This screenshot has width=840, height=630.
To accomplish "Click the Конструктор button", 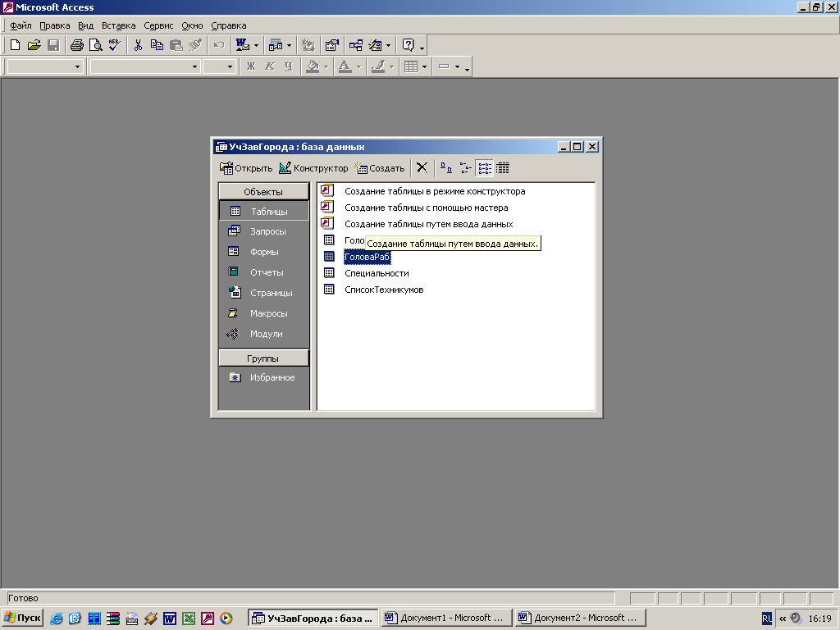I will point(313,168).
